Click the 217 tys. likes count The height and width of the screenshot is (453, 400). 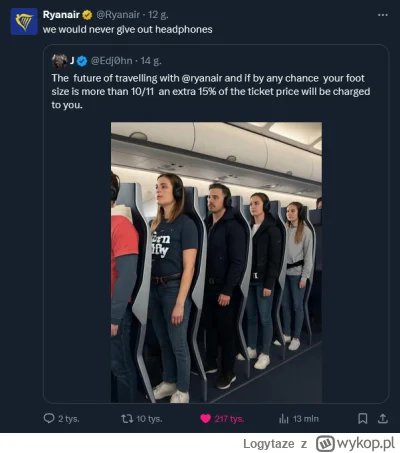(229, 419)
